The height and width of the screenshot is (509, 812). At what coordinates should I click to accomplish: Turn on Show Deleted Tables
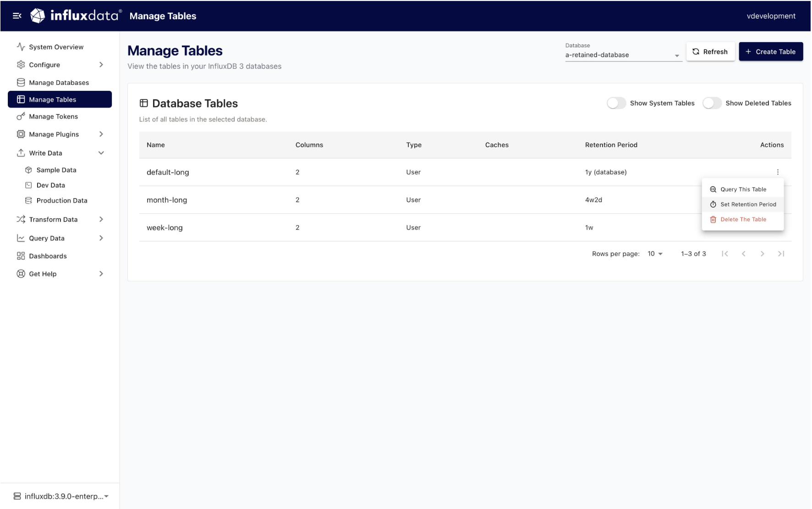tap(713, 103)
